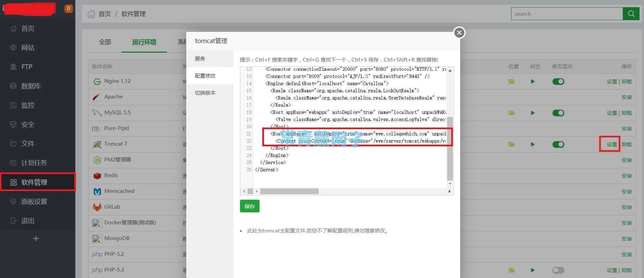Click the MySQL status play icon

tap(533, 113)
